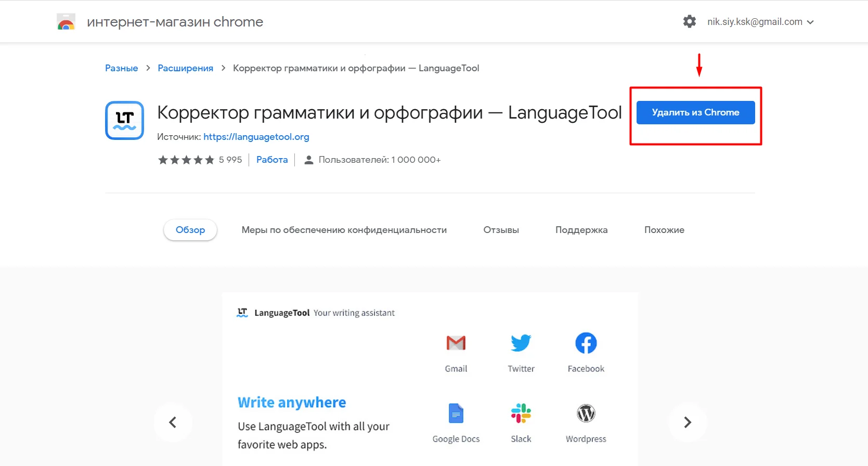Expand the nik.siy.ksk@gmail.com account dropdown

coord(760,22)
